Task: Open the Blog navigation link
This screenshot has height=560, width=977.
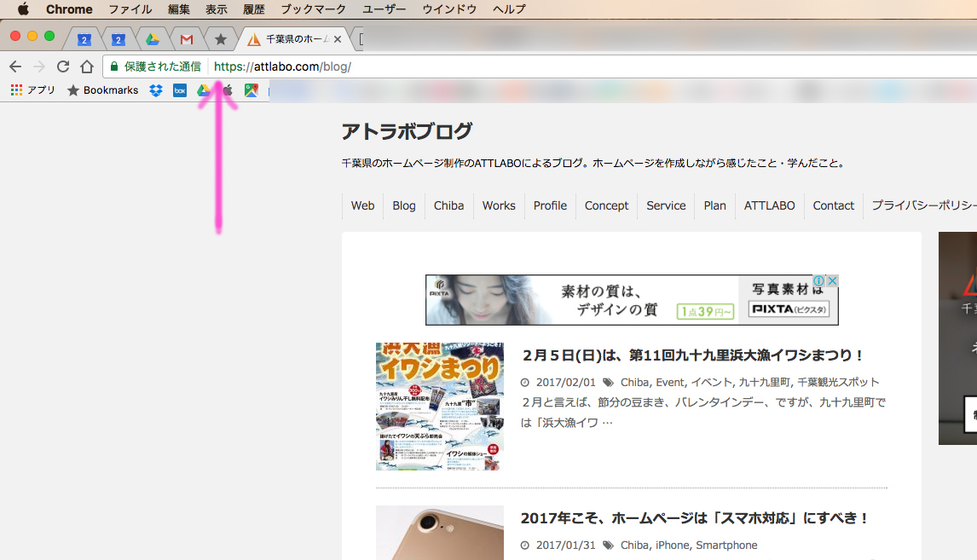Action: (x=404, y=205)
